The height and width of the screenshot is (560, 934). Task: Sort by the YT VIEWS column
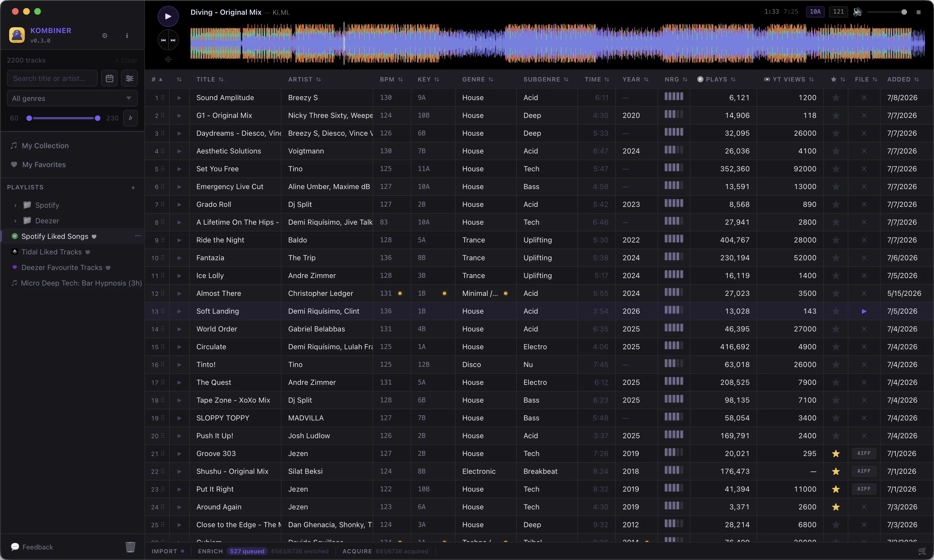tap(789, 79)
